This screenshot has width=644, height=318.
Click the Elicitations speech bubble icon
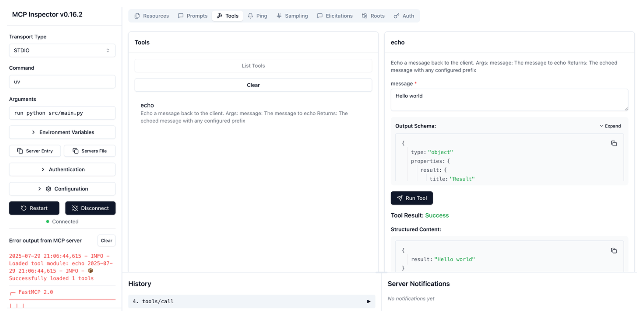pos(320,16)
